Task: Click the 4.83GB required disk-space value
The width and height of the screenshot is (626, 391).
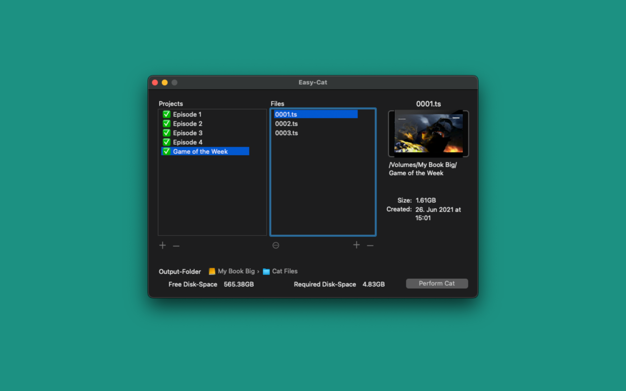Action: 374,284
